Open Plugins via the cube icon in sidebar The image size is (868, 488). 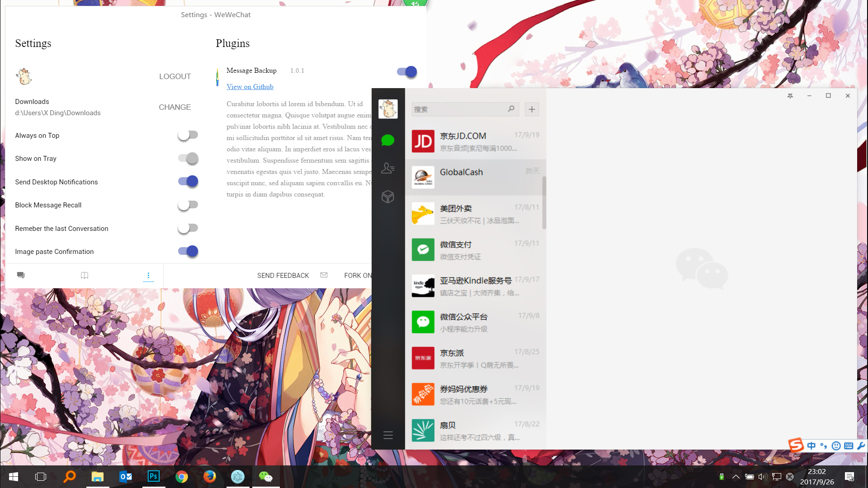[387, 196]
